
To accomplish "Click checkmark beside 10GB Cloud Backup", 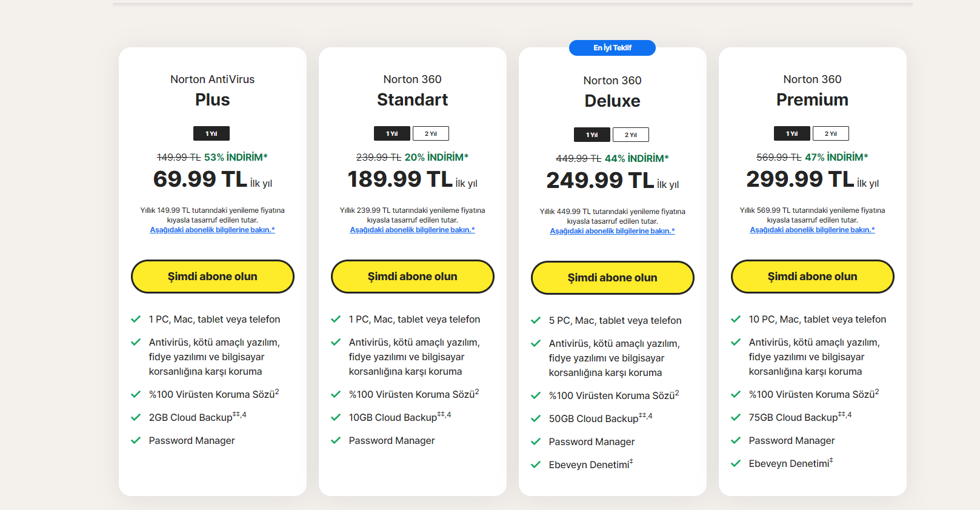I will click(x=336, y=417).
